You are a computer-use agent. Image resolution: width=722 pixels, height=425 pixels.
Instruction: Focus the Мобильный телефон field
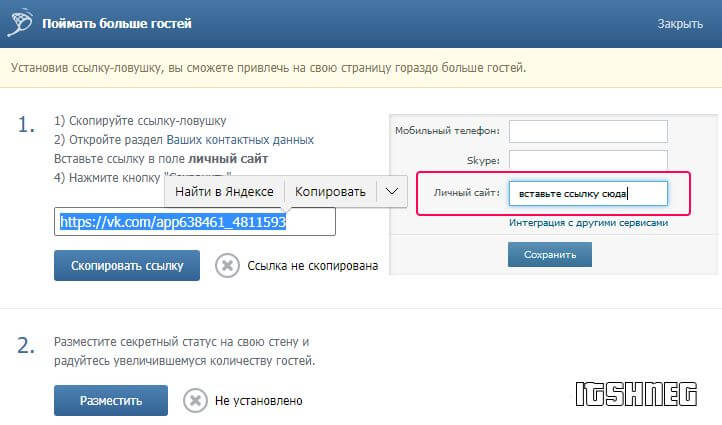(x=588, y=132)
